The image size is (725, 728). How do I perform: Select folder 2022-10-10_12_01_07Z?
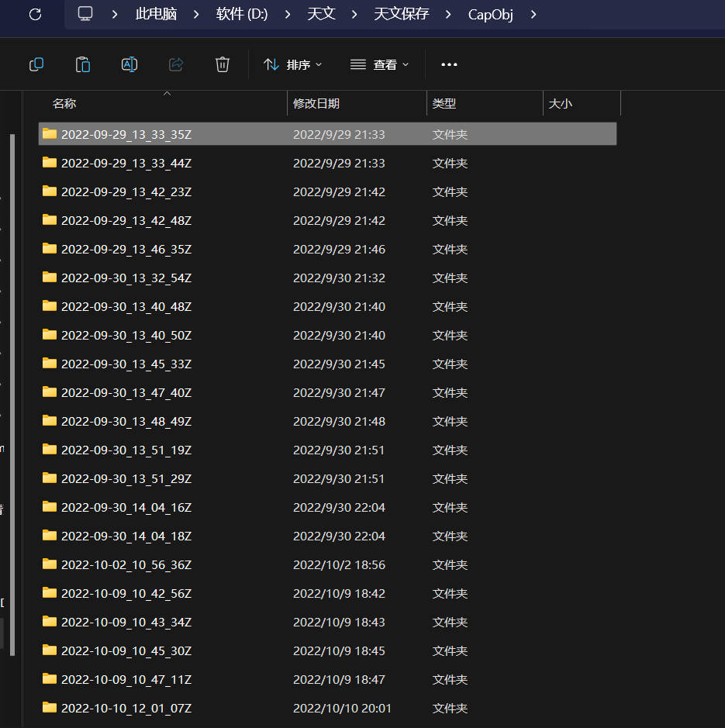tap(126, 708)
